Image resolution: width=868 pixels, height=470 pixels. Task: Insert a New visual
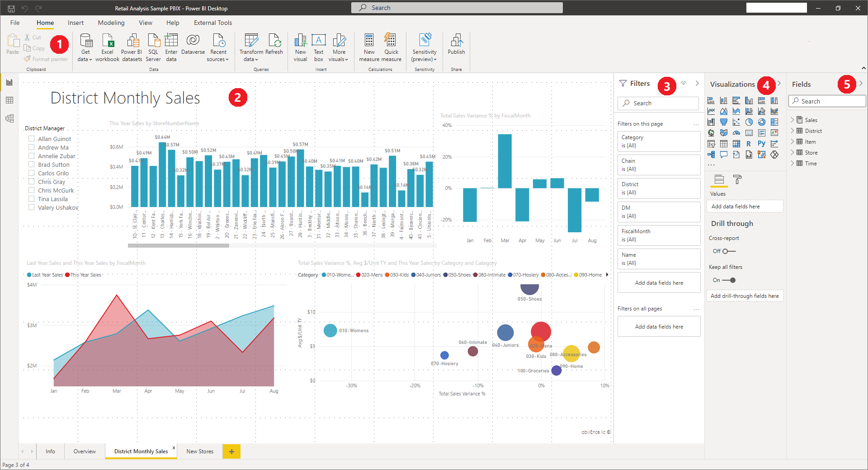pyautogui.click(x=301, y=47)
